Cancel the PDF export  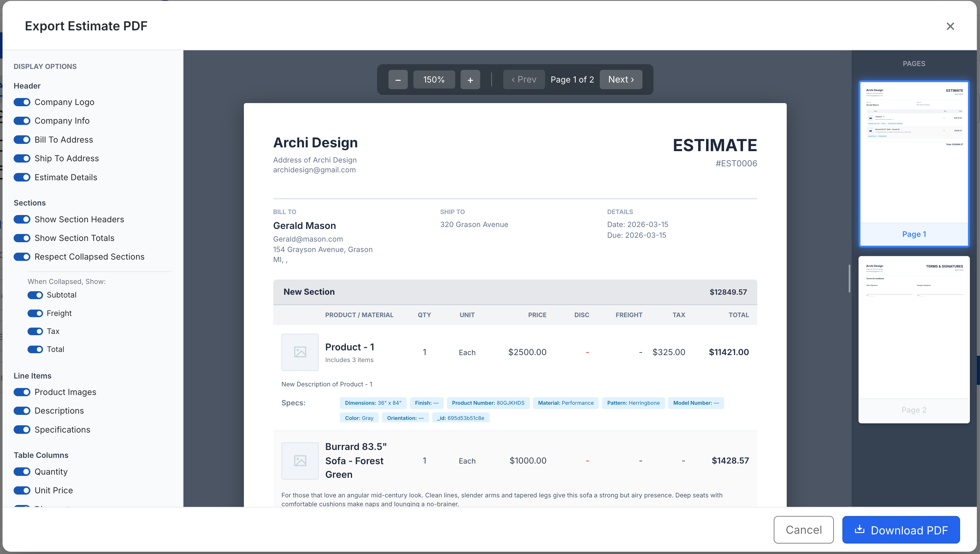(x=803, y=530)
